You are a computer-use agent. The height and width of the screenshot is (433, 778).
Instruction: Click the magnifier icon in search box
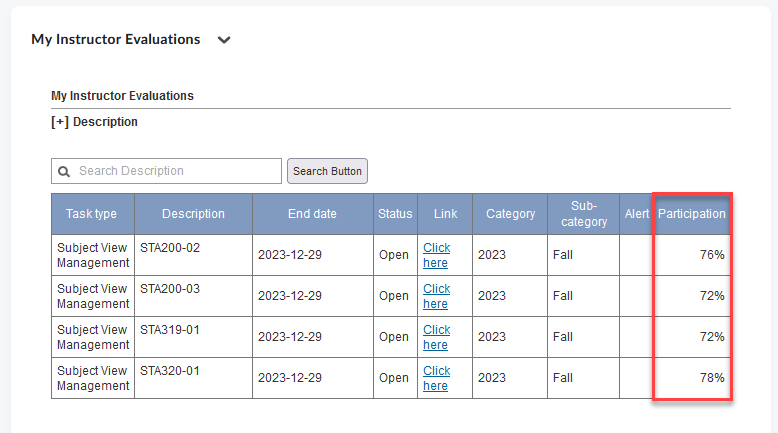[x=64, y=172]
